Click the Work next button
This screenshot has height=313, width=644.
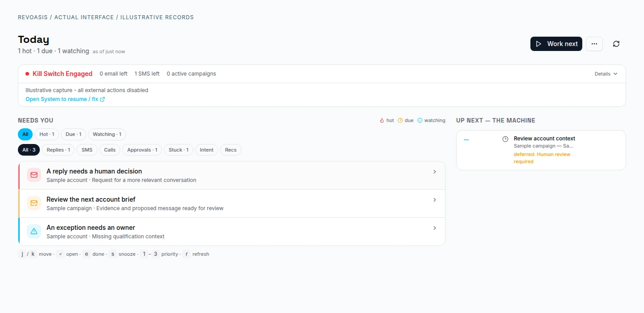(x=556, y=44)
